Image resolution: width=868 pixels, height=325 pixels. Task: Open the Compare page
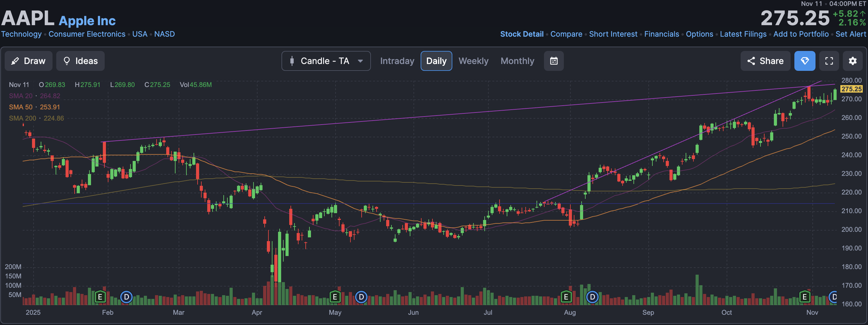[x=566, y=34]
